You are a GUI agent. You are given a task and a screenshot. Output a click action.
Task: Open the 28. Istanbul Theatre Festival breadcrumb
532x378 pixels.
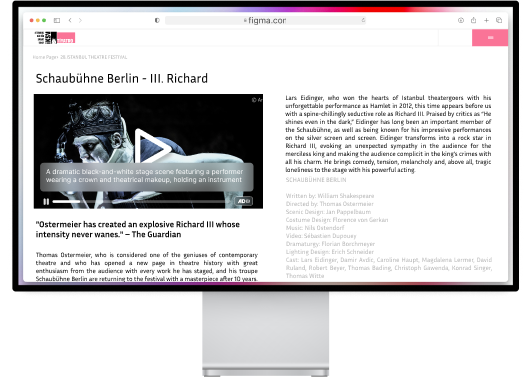(x=94, y=57)
